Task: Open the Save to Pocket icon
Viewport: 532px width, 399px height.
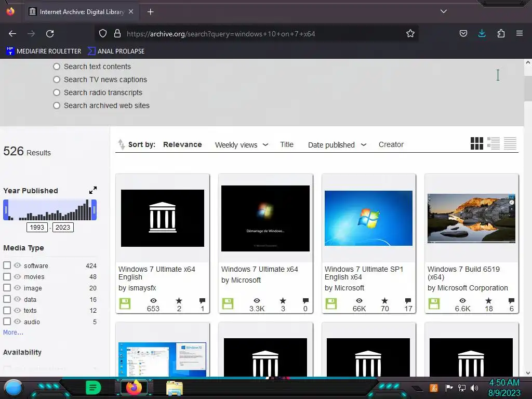Action: pyautogui.click(x=463, y=34)
